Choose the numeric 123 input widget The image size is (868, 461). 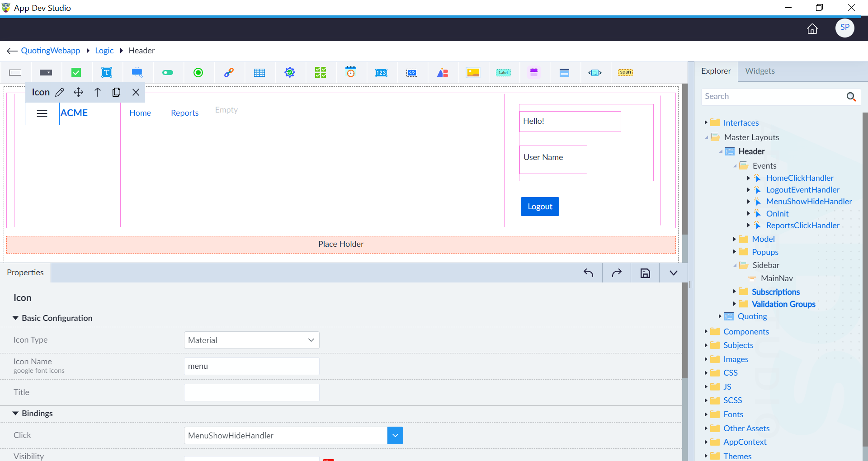(x=381, y=72)
